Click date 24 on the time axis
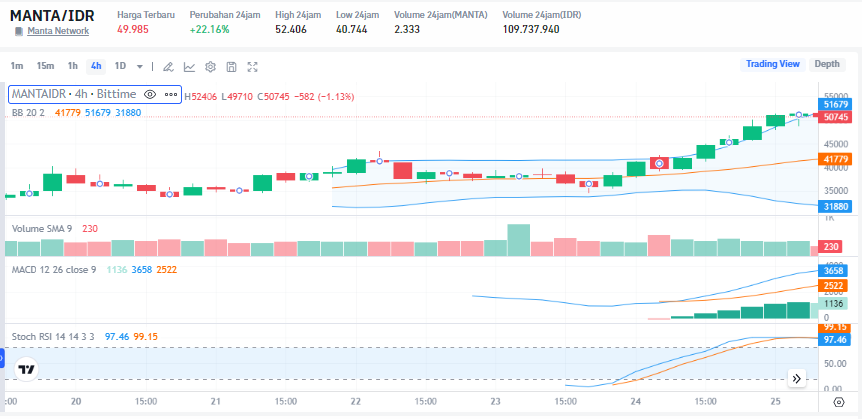Screen dimensions: 862x419 pos(636,400)
